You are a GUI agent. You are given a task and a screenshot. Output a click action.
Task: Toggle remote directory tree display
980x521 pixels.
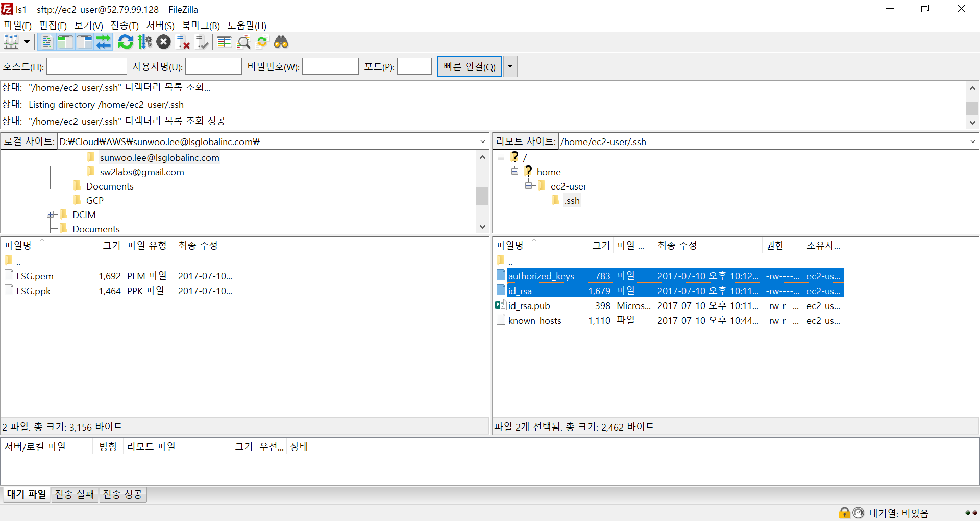tap(84, 42)
